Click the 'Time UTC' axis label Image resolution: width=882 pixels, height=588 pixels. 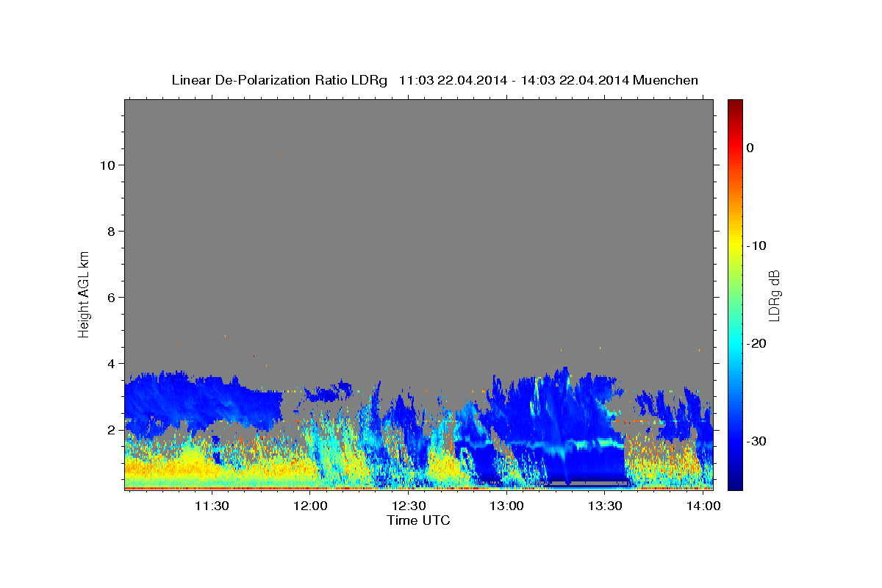[418, 520]
